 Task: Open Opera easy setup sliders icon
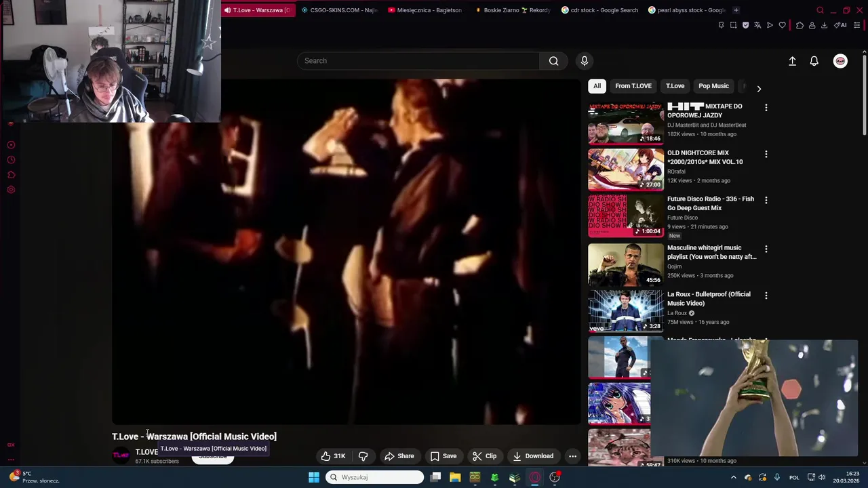coord(857,25)
